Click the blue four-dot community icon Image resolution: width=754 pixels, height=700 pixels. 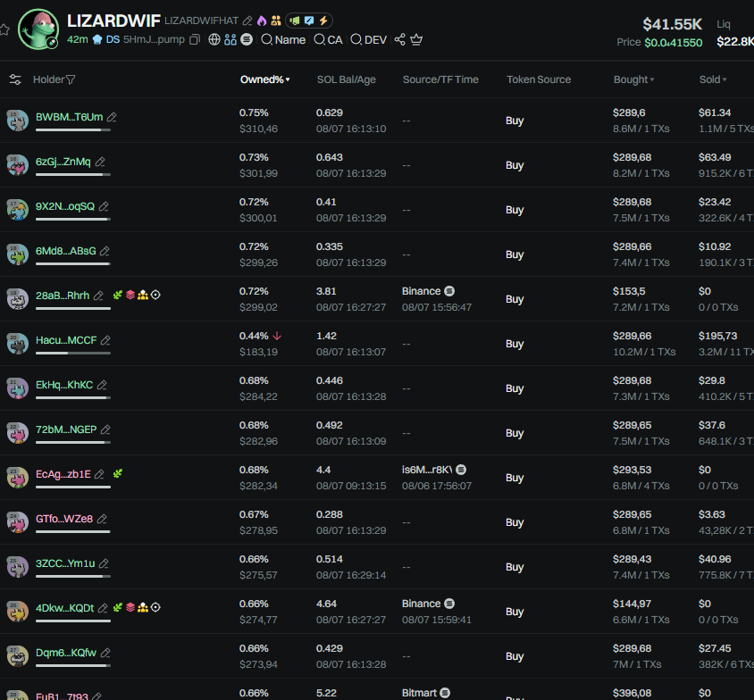(230, 39)
